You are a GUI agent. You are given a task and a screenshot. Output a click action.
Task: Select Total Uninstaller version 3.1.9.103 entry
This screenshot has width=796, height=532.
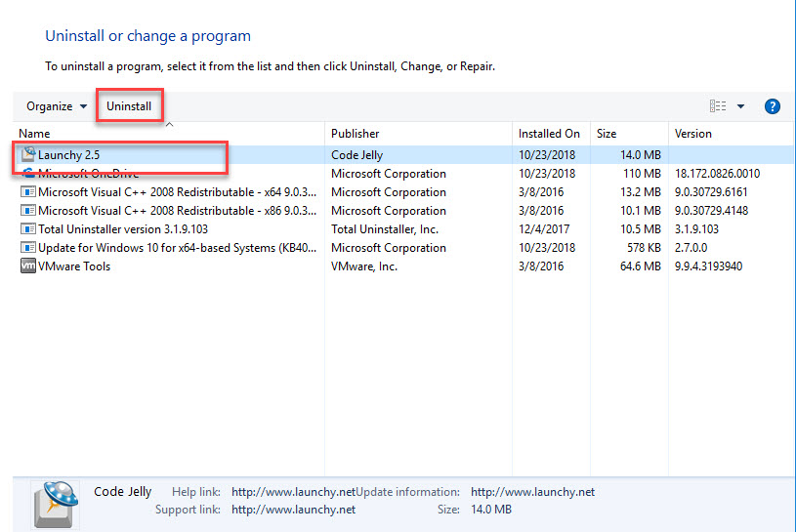(x=403, y=228)
